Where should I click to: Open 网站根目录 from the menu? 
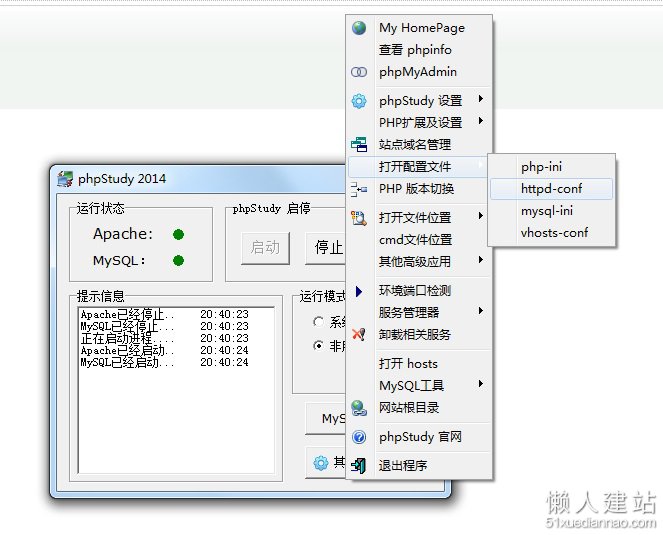click(419, 408)
